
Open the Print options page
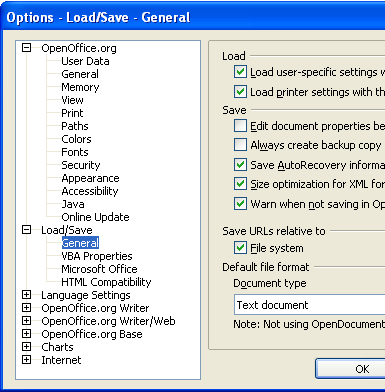click(72, 113)
